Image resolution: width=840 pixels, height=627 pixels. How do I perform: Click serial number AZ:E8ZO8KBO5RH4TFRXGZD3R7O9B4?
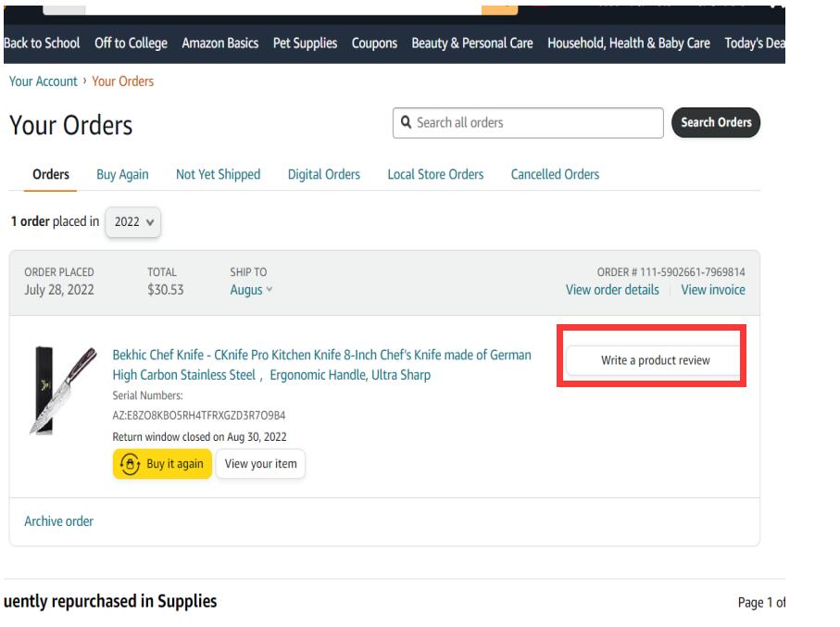pos(199,416)
